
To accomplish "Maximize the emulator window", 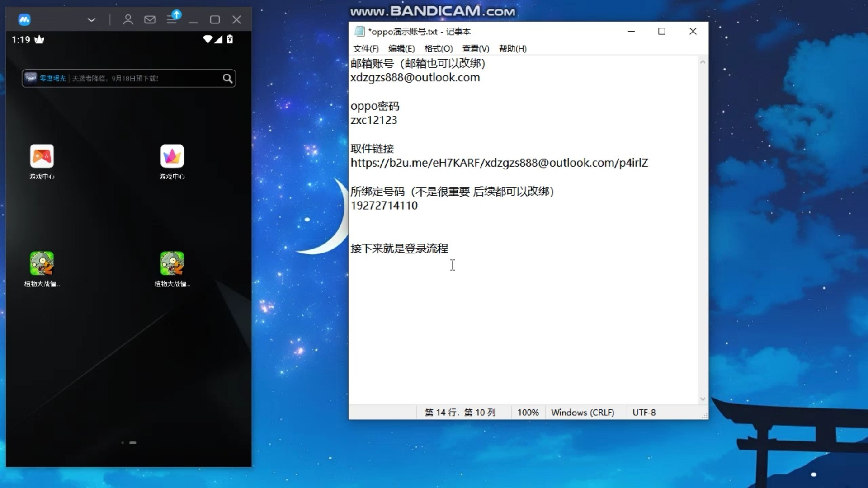I will coord(215,20).
